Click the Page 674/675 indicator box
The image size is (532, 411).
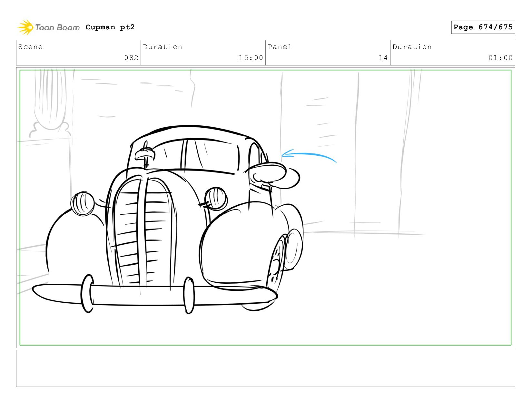483,27
